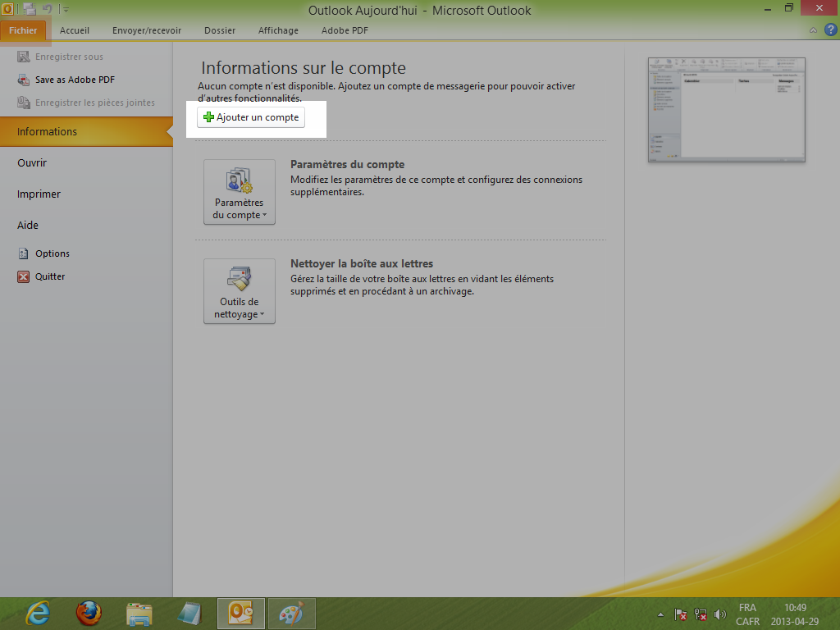The height and width of the screenshot is (630, 840).
Task: Select Enregistrer les pièces jointes label
Action: (x=95, y=103)
